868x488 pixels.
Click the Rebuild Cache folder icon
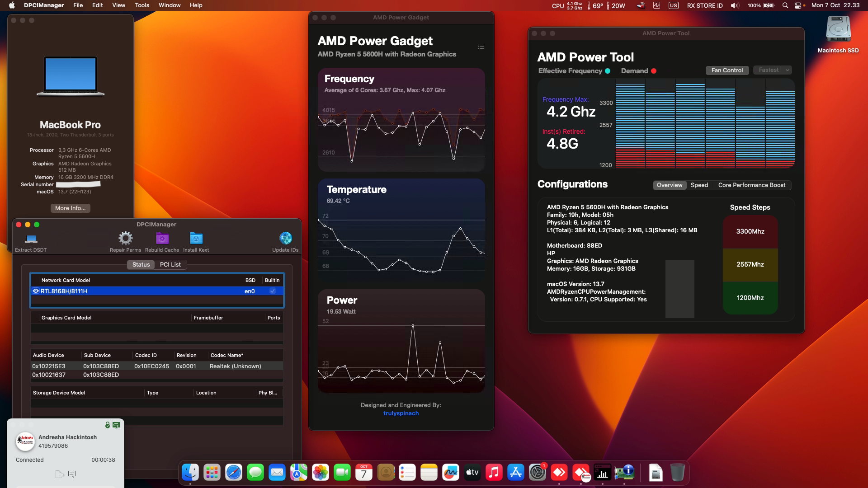coord(161,239)
